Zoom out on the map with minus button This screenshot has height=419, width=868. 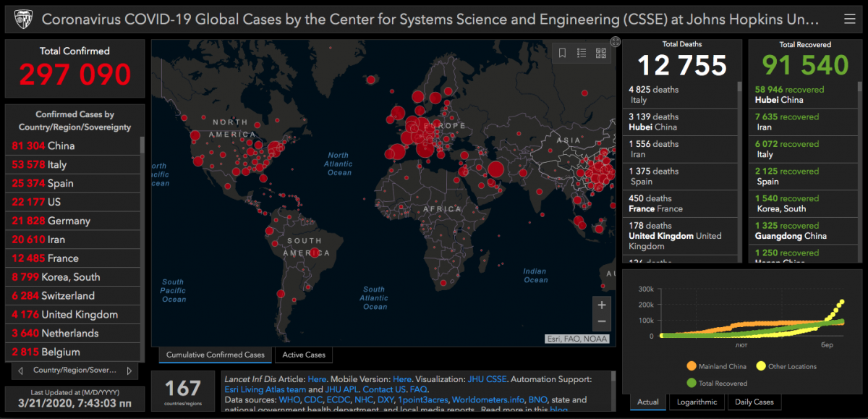pyautogui.click(x=602, y=323)
